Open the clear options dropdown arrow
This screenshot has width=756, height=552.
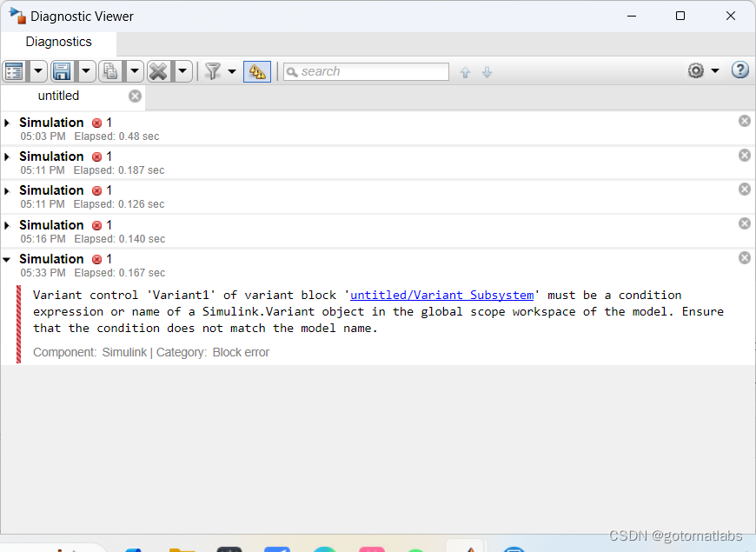[182, 72]
